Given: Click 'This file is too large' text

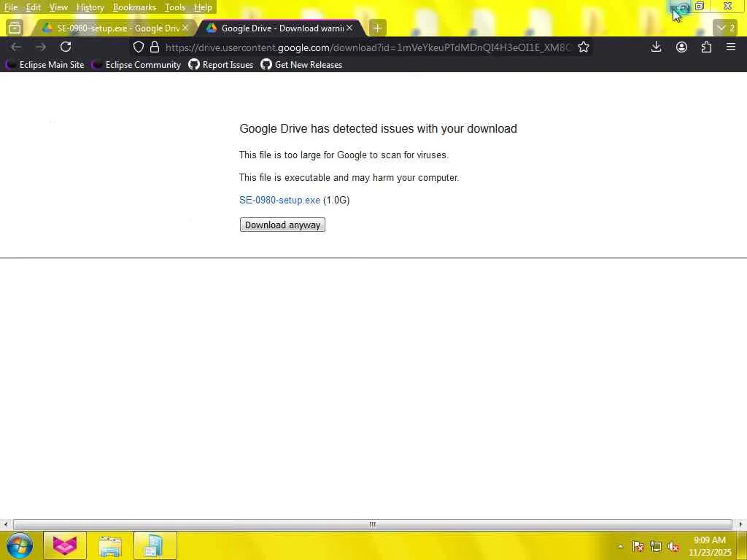Looking at the screenshot, I should click(x=344, y=155).
